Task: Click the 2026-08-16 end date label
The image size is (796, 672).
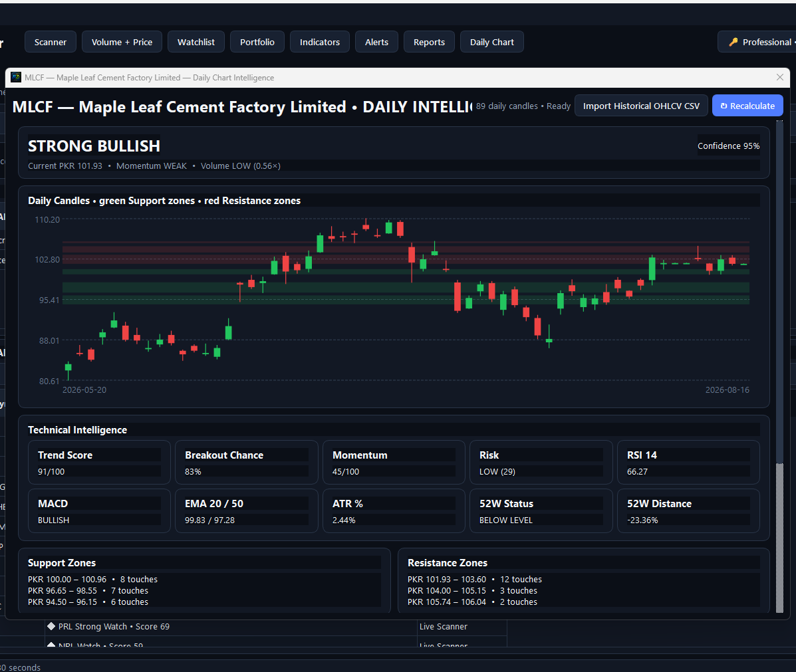Action: pos(727,390)
